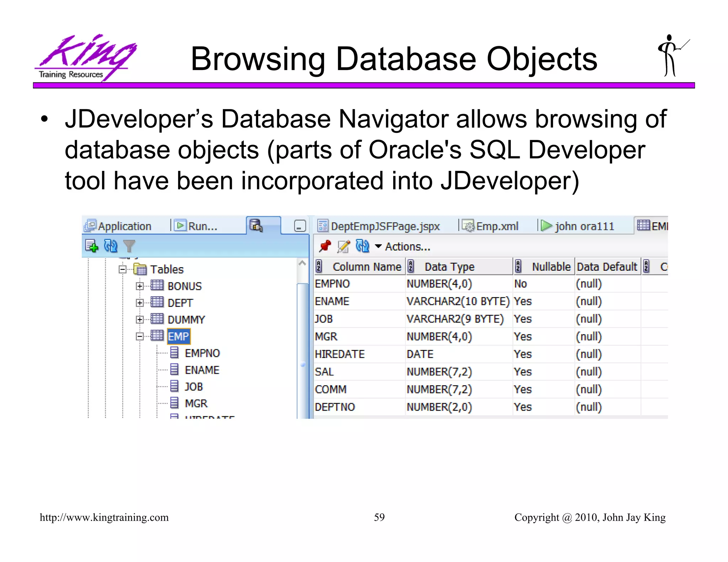Select MGR column under EMP tree

click(196, 403)
